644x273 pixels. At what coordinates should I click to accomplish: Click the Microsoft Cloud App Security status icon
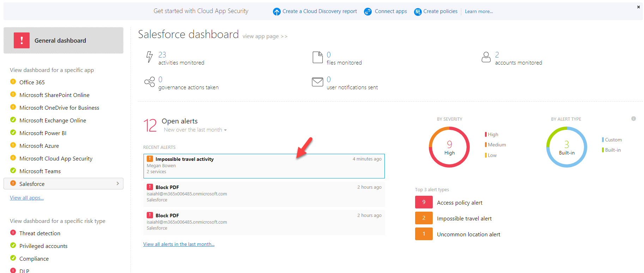tap(13, 158)
